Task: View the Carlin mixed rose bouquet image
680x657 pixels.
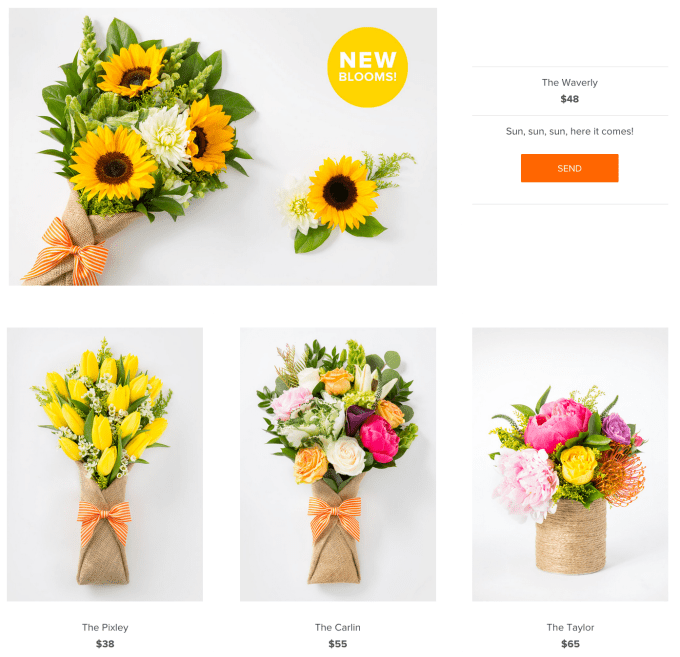Action: point(338,464)
